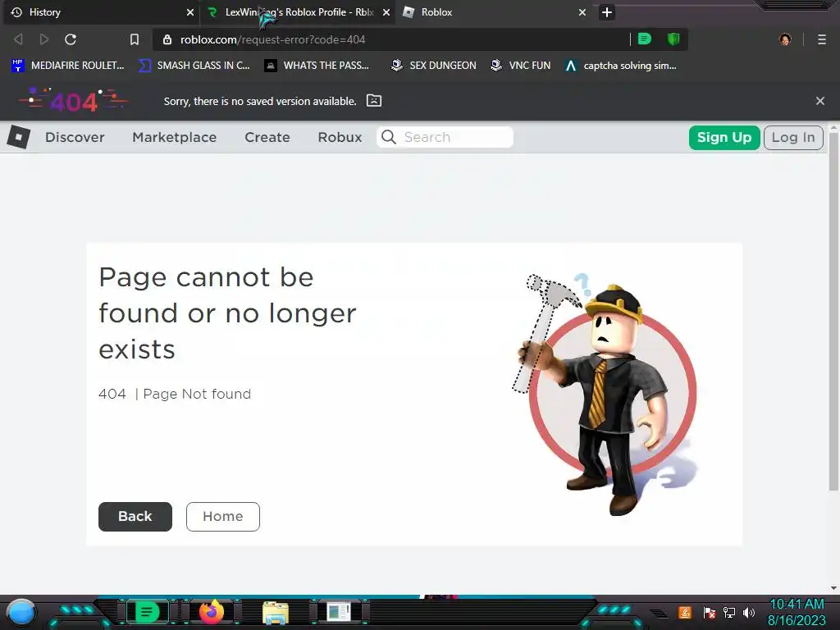This screenshot has width=840, height=630.
Task: Open File Explorer from taskbar
Action: point(276,612)
